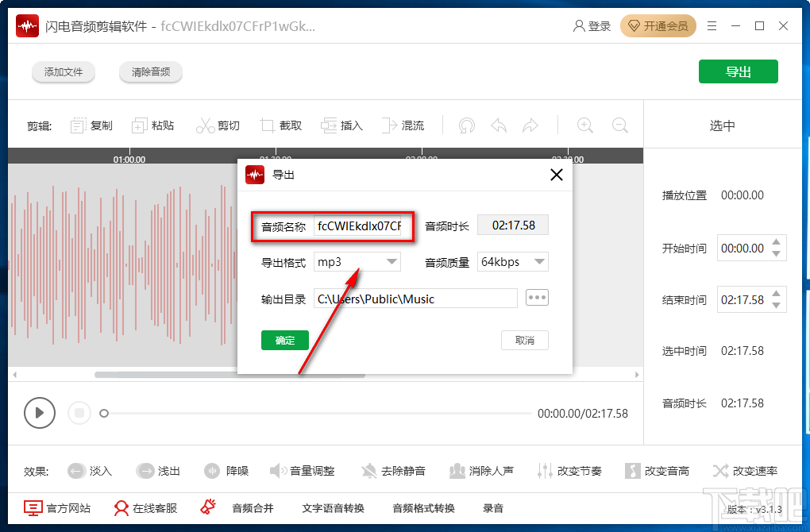This screenshot has width=810, height=532.
Task: Increase the end time (结束时间) value
Action: pos(776,294)
